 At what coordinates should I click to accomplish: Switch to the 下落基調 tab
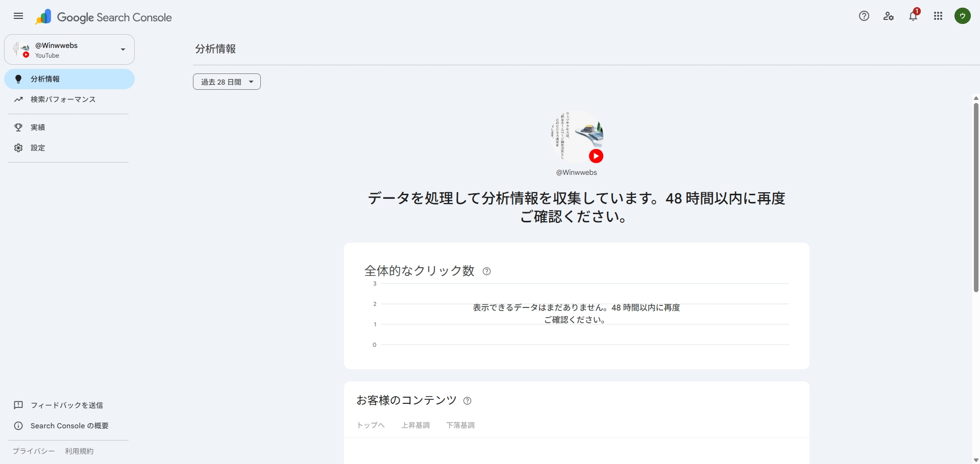pyautogui.click(x=460, y=425)
